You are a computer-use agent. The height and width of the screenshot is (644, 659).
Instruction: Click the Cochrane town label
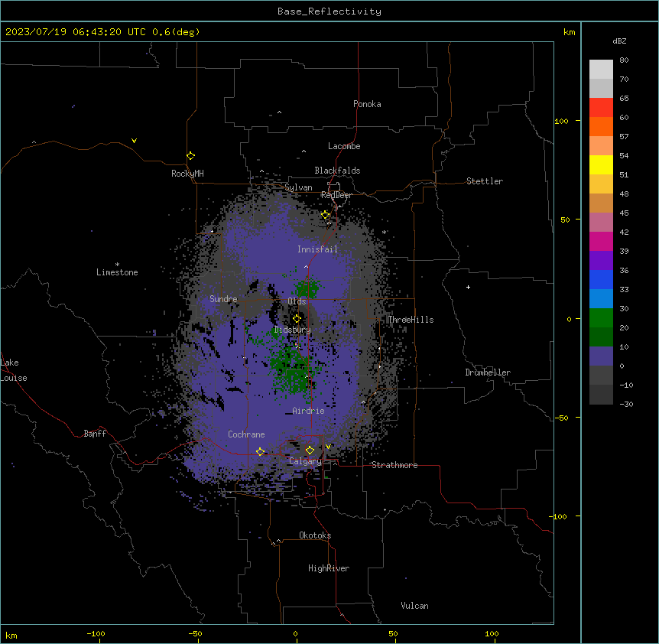246,434
